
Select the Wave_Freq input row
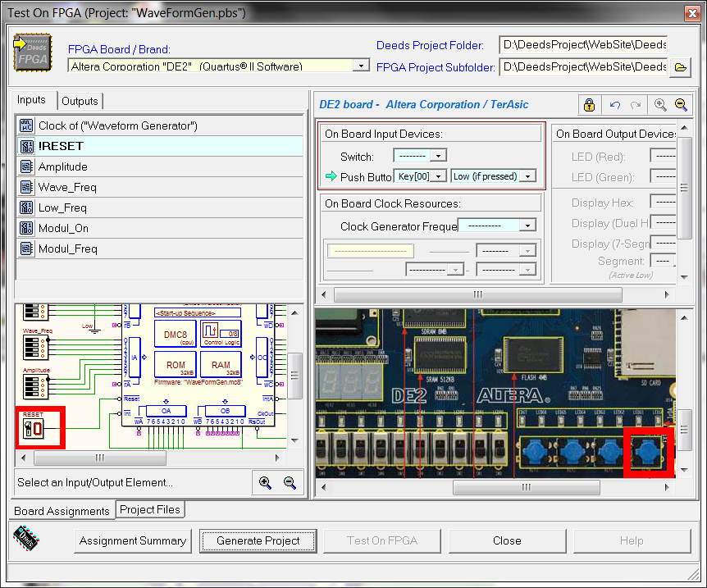pyautogui.click(x=160, y=187)
